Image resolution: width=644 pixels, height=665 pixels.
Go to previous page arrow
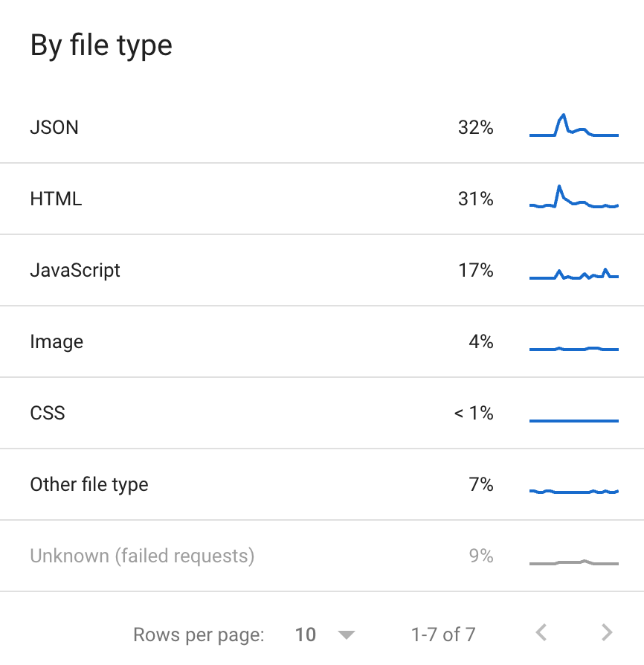[541, 633]
